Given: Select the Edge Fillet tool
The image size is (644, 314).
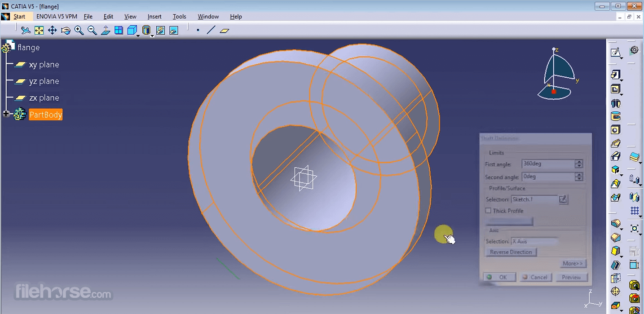Looking at the screenshot, I should (615, 223).
